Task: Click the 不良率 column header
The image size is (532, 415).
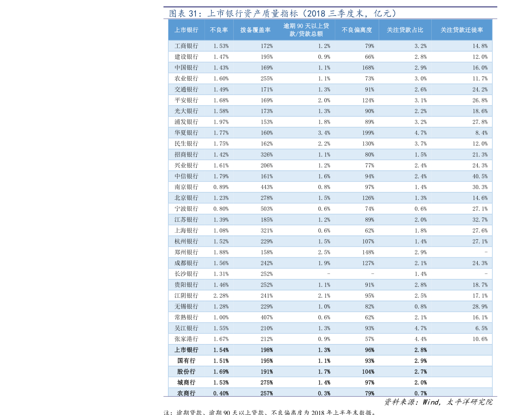Action: (x=219, y=30)
